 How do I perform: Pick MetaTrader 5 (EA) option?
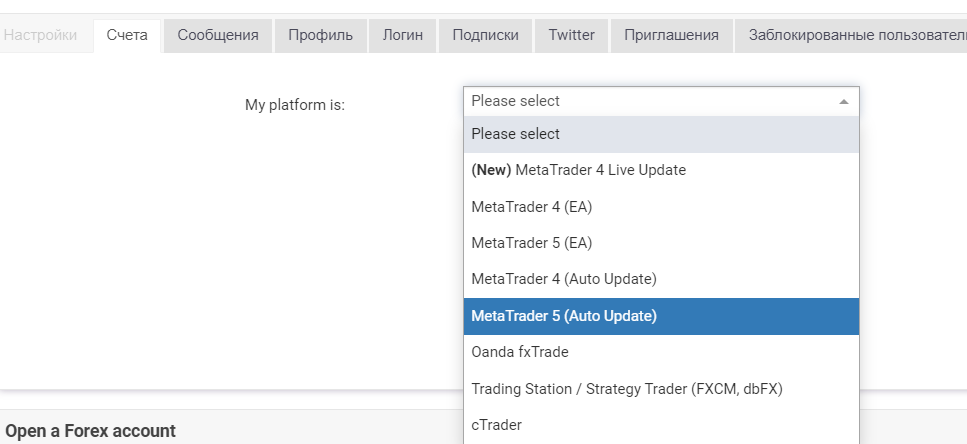[x=661, y=243]
